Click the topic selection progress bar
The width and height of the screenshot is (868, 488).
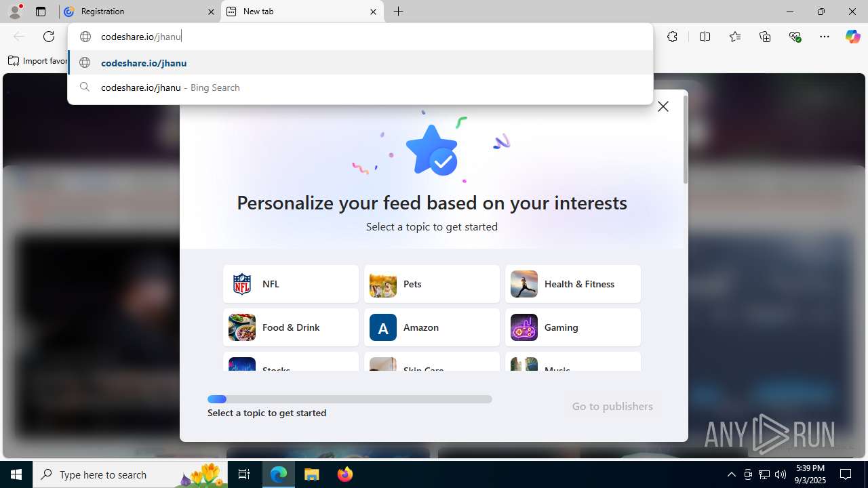click(350, 399)
